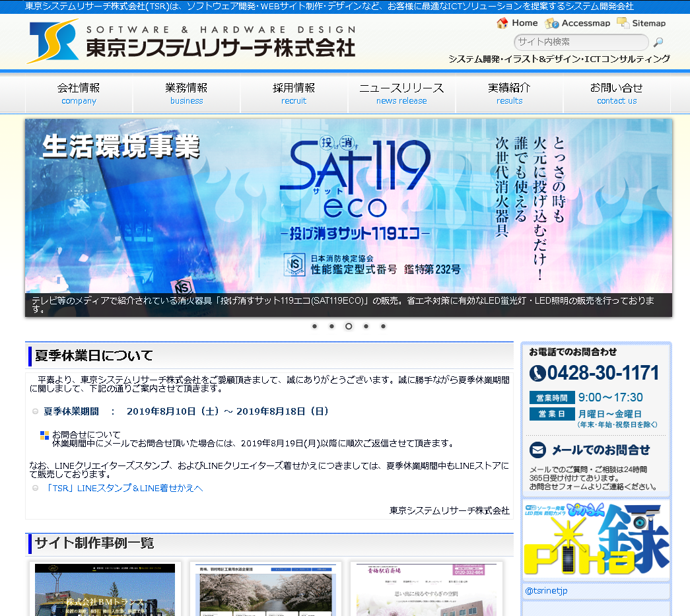Select the second slider pagination dot
This screenshot has width=690, height=616.
click(x=331, y=326)
